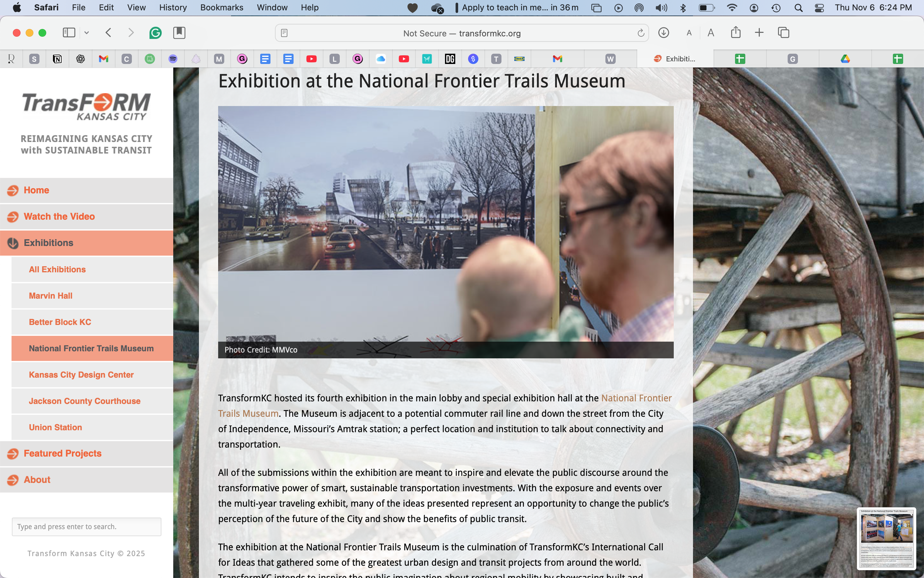
Task: Toggle the Safari sidebar button
Action: click(69, 33)
